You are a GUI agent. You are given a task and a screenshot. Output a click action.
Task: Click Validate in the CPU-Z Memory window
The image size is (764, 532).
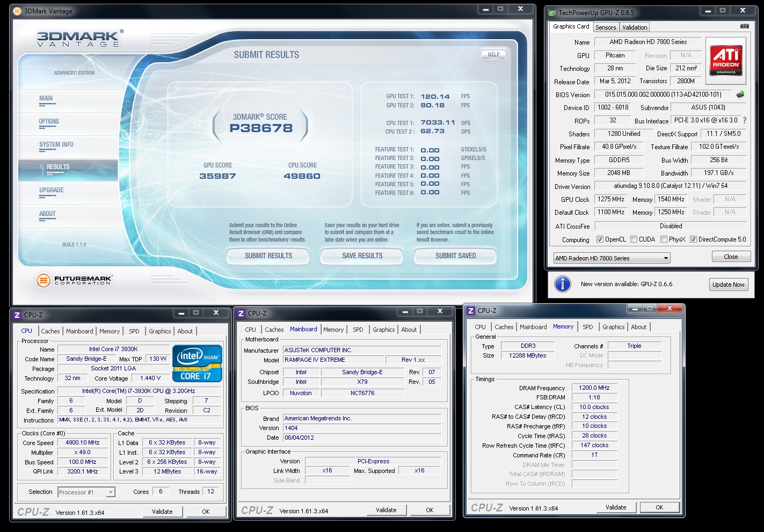[616, 507]
